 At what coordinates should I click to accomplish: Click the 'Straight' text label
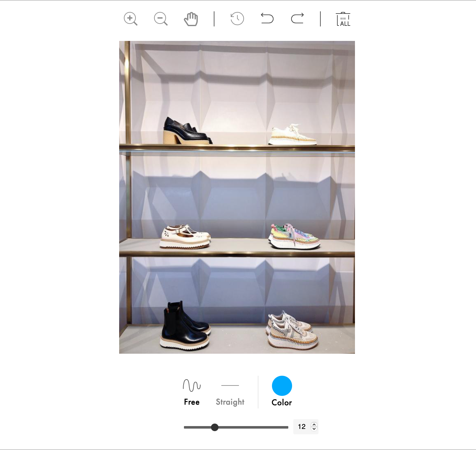point(230,402)
